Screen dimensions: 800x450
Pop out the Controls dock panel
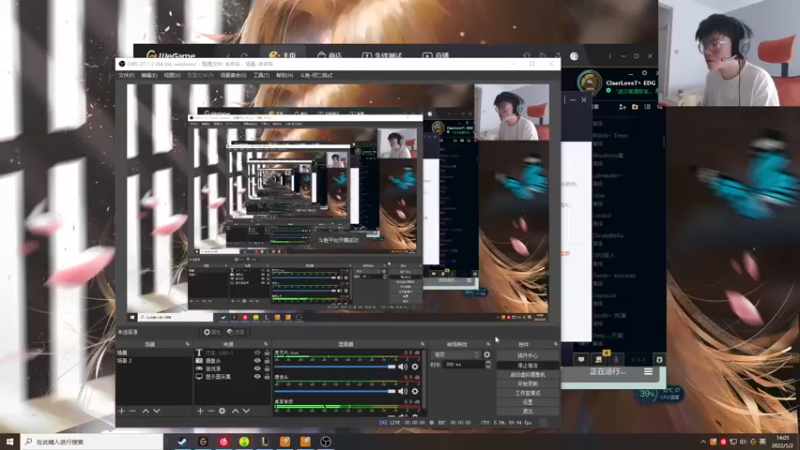pyautogui.click(x=556, y=344)
